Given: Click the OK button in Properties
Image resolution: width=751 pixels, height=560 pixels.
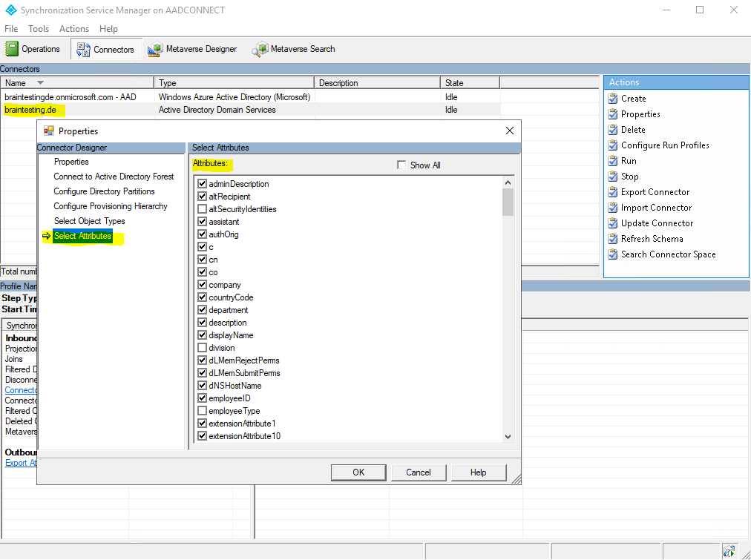Looking at the screenshot, I should tap(358, 472).
